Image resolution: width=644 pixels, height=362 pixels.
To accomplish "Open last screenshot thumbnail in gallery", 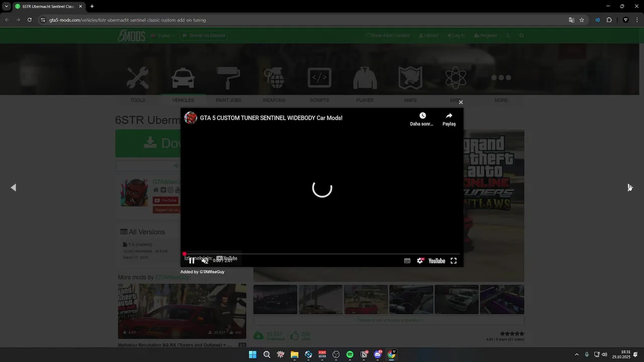I will tap(502, 299).
